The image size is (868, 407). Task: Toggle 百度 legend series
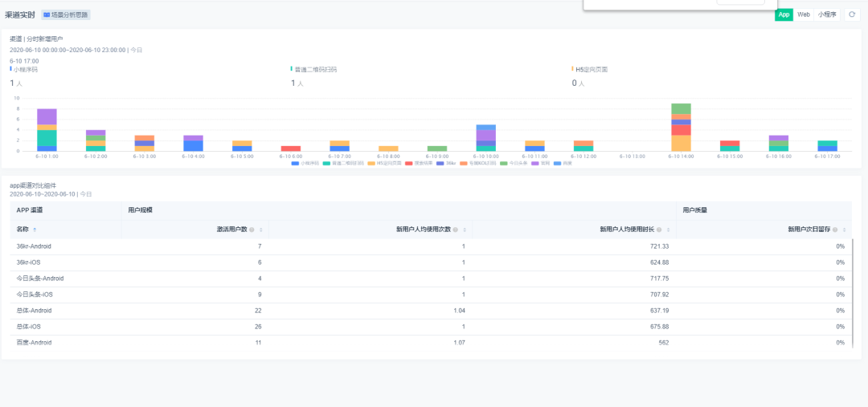pos(563,163)
